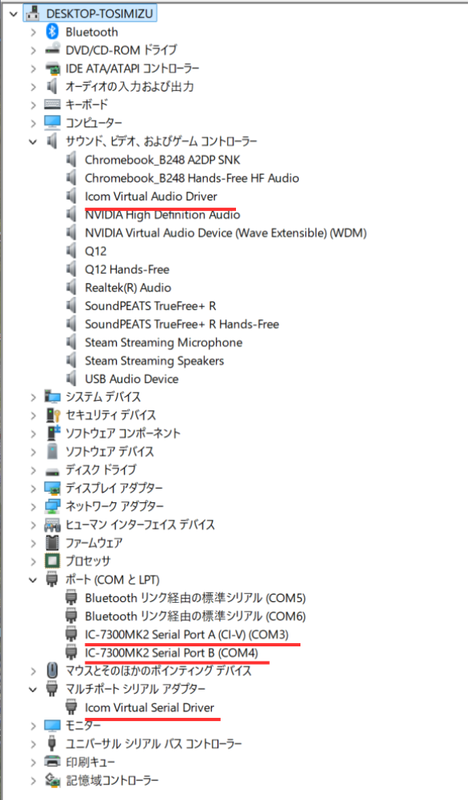Image resolution: width=472 pixels, height=800 pixels.
Task: Click the port icon beside IC-7300MK2 Serial Port A
Action: point(71,635)
